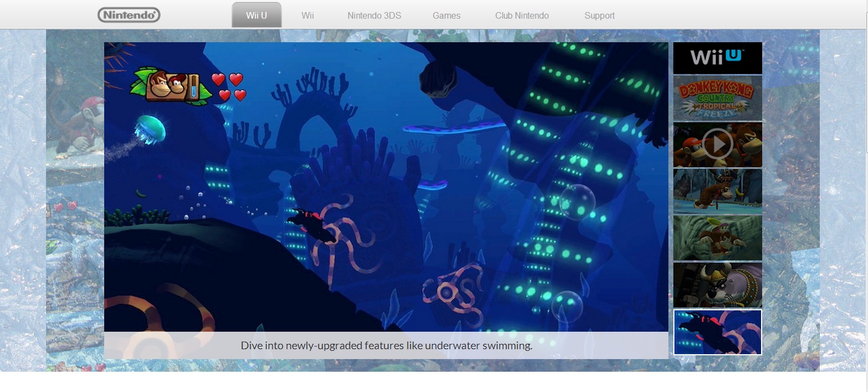Open the Games menu item
Image resolution: width=868 pixels, height=392 pixels.
coord(446,15)
